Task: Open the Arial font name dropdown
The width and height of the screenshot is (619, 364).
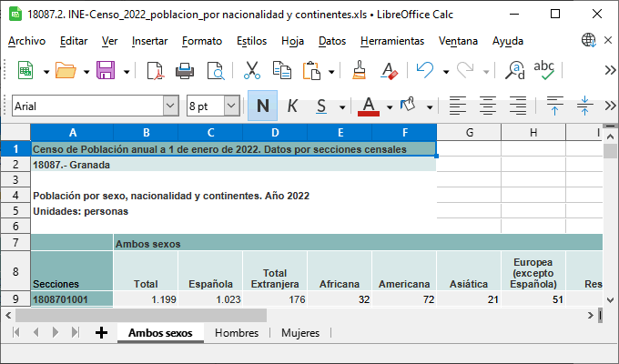Action: point(170,106)
